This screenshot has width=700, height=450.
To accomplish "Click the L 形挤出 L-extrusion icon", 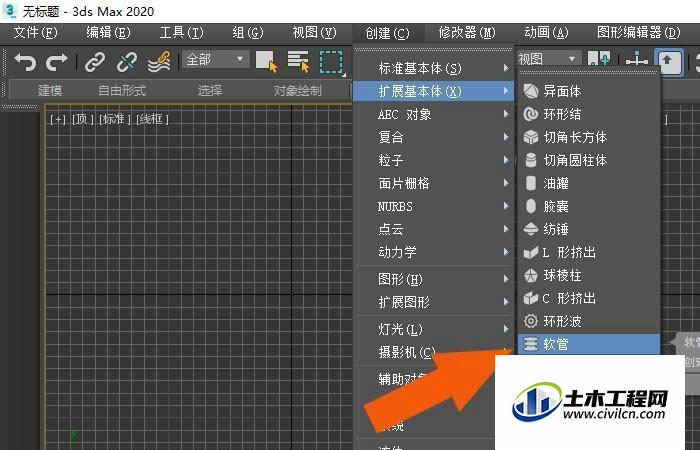I will pyautogui.click(x=530, y=253).
